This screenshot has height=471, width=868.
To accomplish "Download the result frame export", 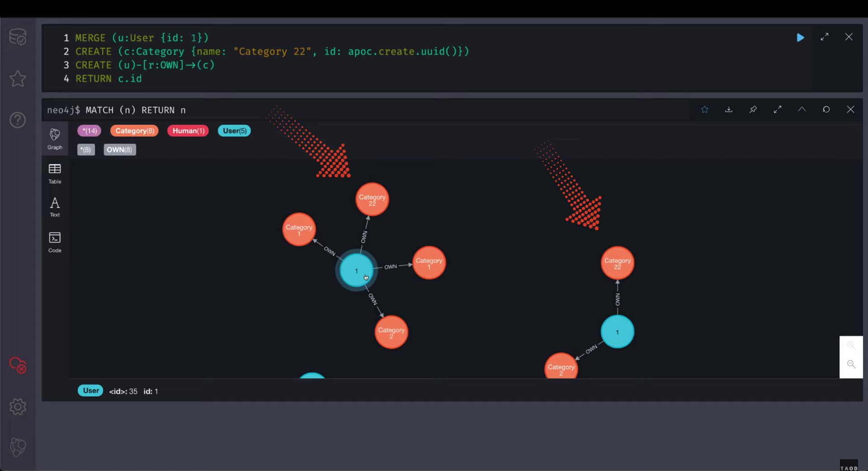I will coord(729,109).
